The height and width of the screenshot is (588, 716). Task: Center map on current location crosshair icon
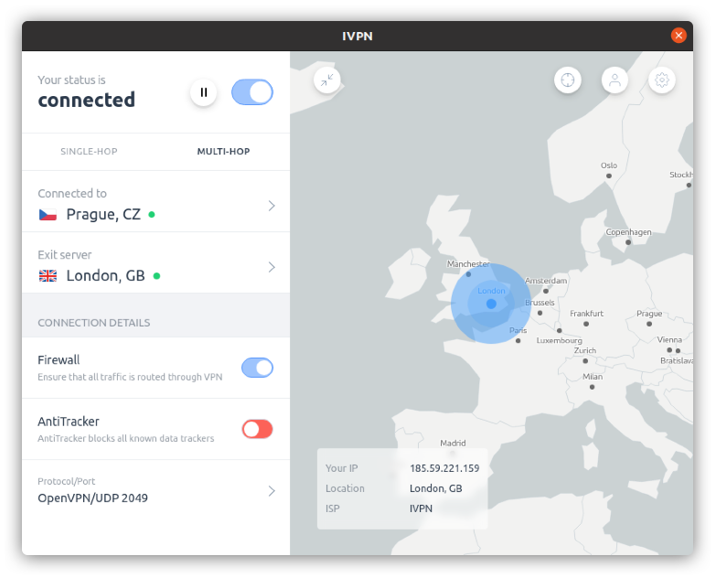(568, 80)
